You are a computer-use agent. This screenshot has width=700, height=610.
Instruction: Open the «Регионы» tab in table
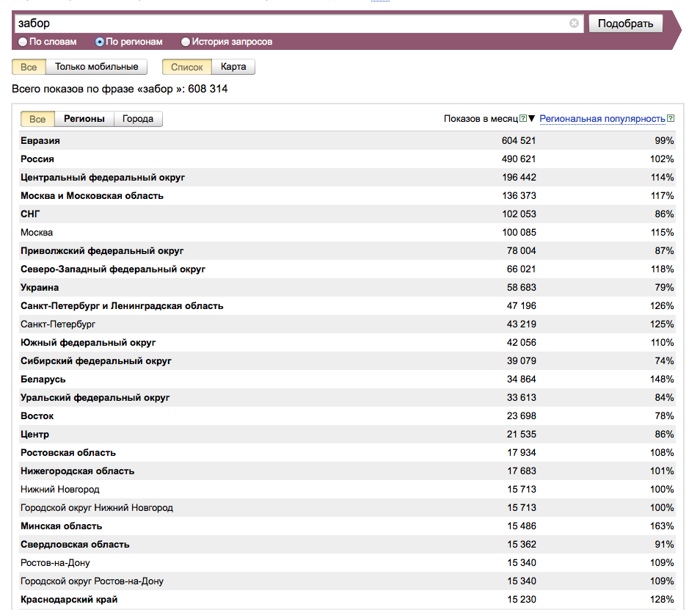coord(84,119)
